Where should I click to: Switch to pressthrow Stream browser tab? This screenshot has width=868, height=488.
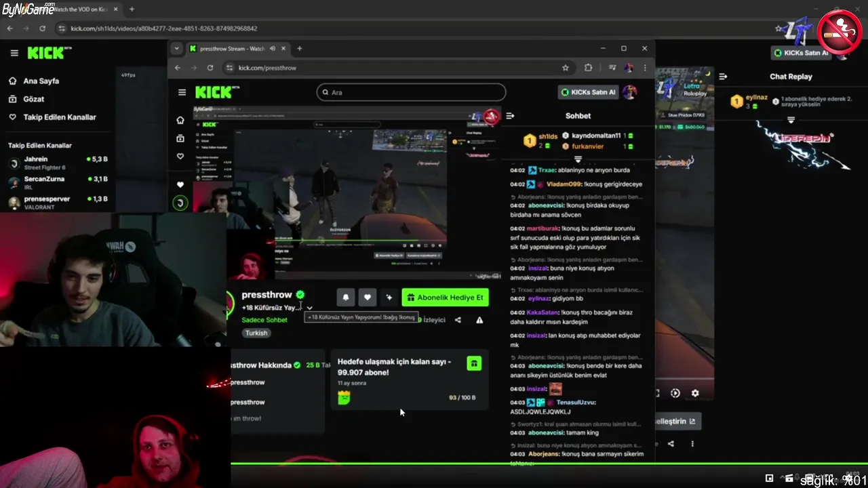(233, 49)
